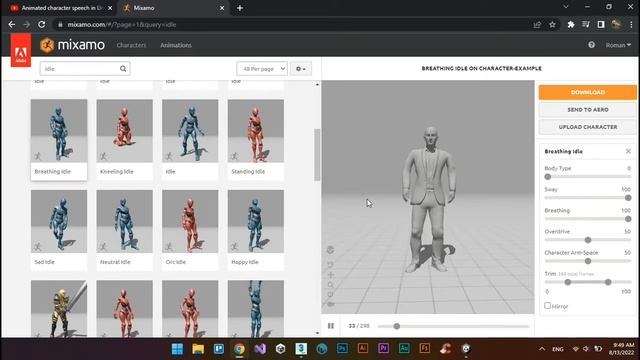Switch to Animated character speech browser tab
The image size is (640, 360).
pyautogui.click(x=60, y=8)
